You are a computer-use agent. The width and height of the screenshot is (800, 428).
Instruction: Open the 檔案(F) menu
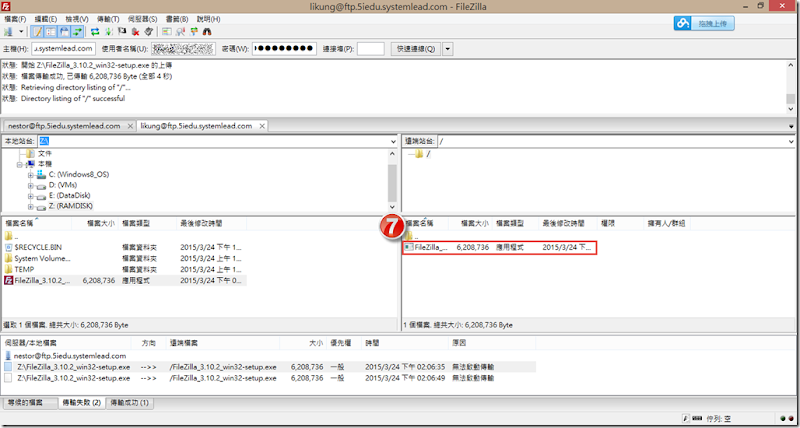pos(15,19)
